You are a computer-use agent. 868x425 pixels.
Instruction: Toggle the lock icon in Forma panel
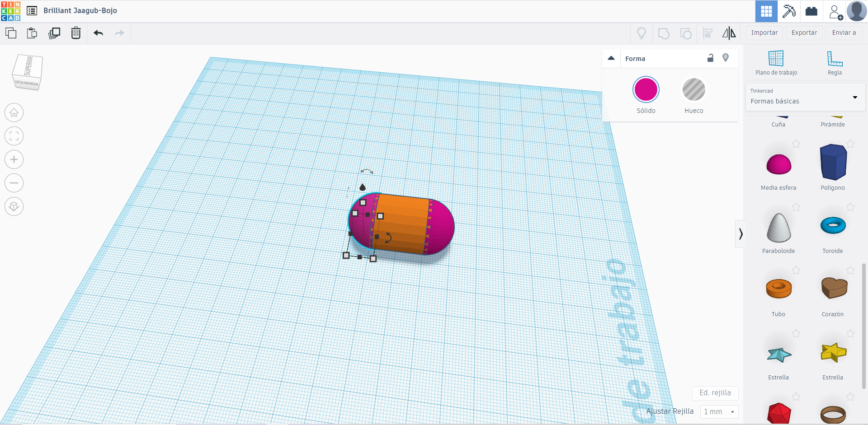click(x=710, y=58)
